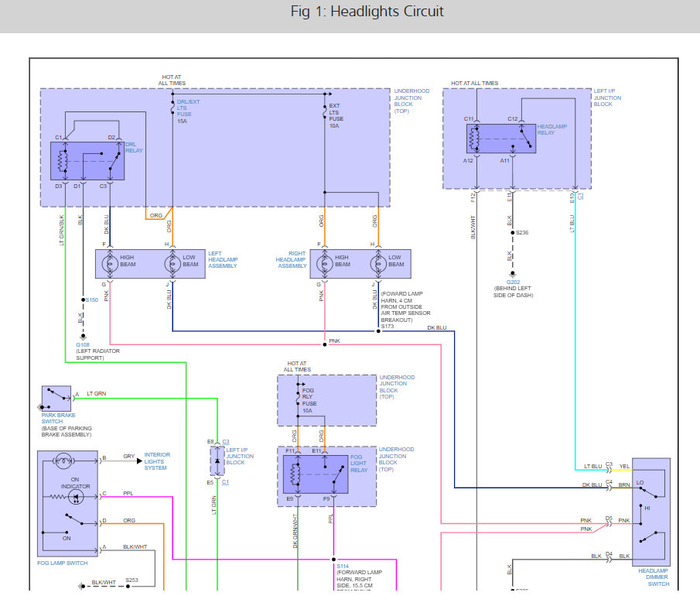Click the HEADLAMP RELAY label

point(551,129)
